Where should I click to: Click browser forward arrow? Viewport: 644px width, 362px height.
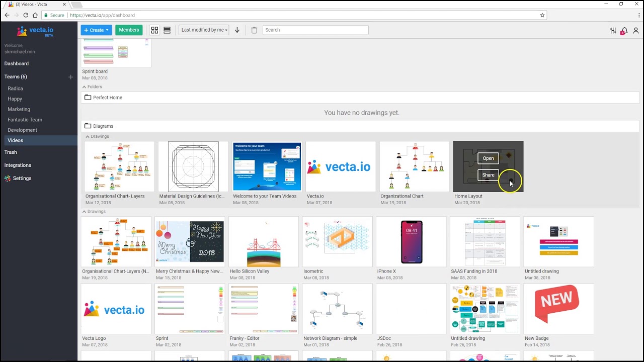[16, 15]
